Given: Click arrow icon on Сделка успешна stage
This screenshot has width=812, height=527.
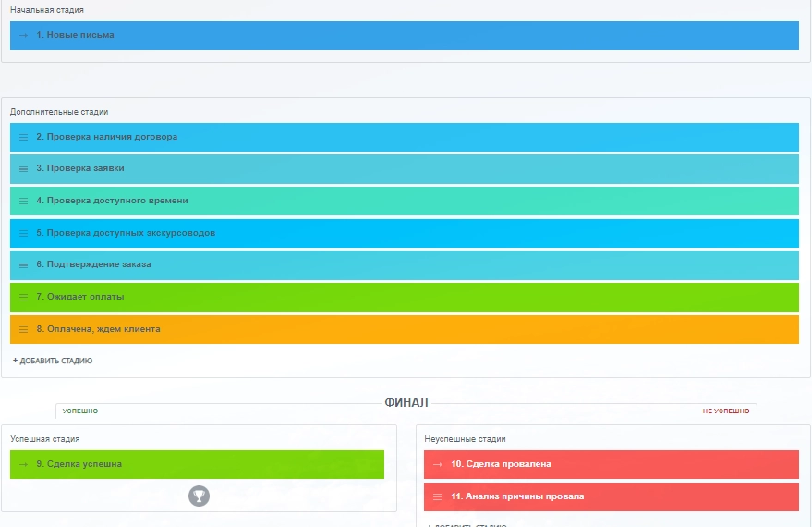Looking at the screenshot, I should pyautogui.click(x=23, y=464).
